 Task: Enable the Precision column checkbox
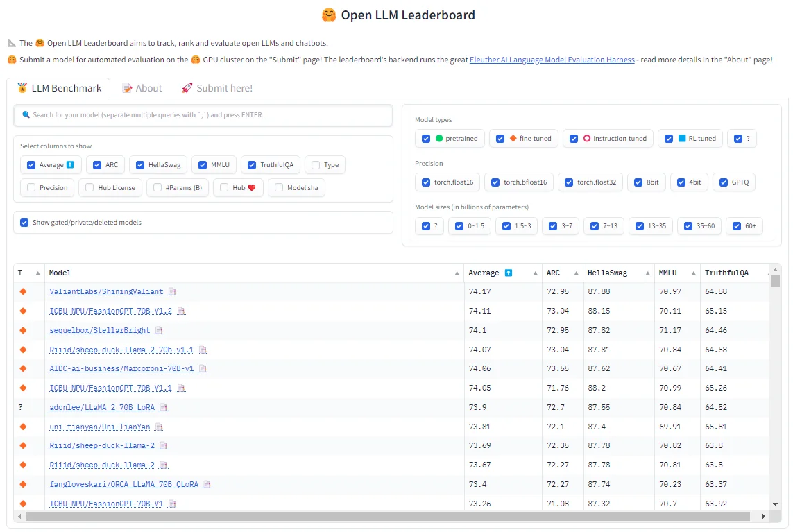(30, 187)
